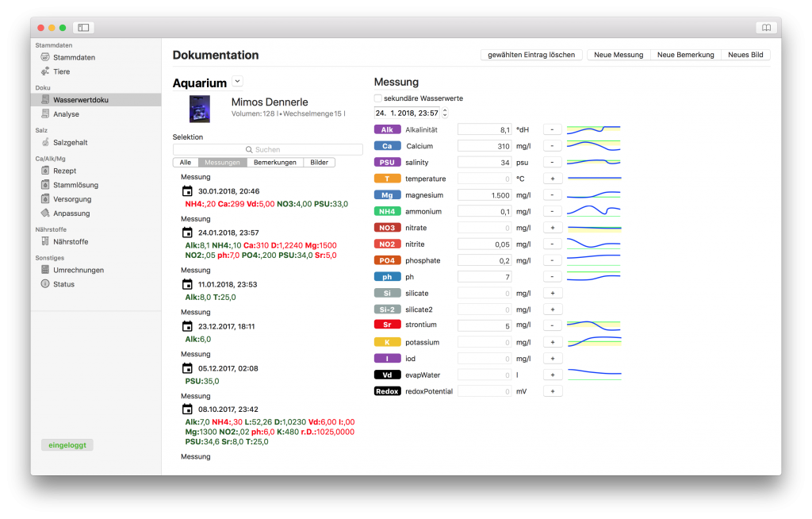Click the date field 24. 1. 2018, 23:57
This screenshot has height=519, width=812.
(x=408, y=113)
